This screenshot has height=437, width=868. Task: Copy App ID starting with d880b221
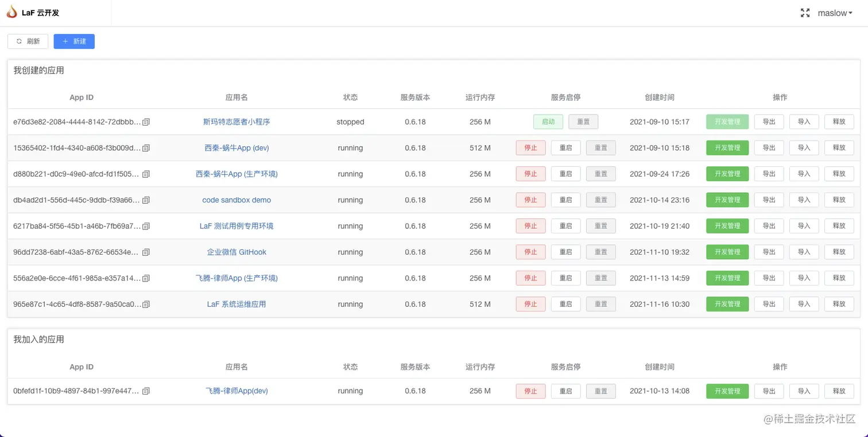[146, 174]
